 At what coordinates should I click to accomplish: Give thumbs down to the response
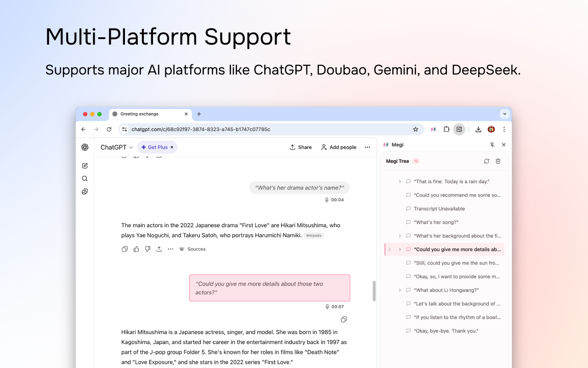tap(147, 249)
